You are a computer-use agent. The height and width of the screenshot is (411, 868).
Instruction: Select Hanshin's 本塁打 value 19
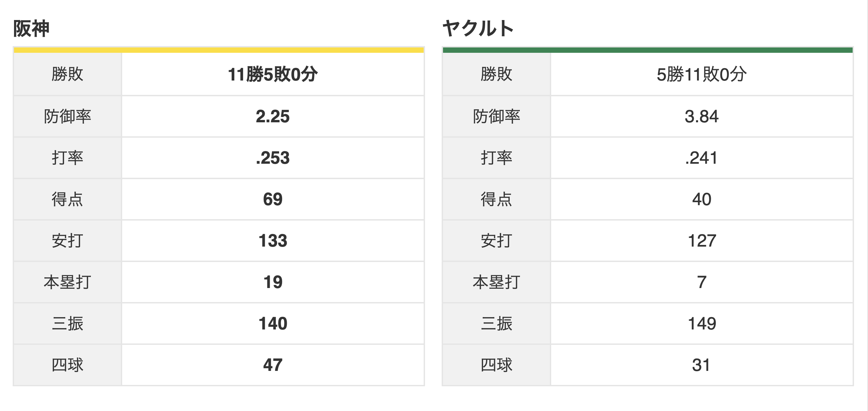coord(273,282)
